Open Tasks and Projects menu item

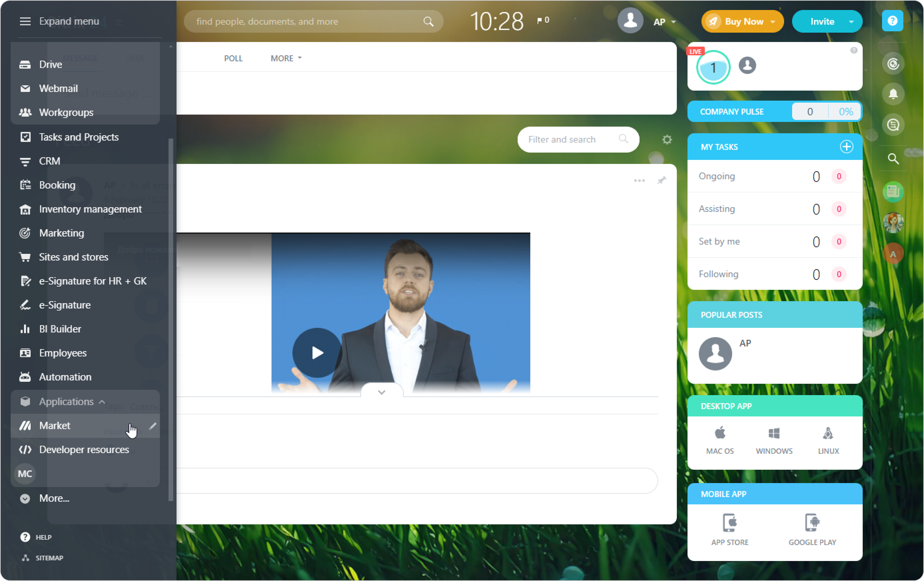[79, 137]
